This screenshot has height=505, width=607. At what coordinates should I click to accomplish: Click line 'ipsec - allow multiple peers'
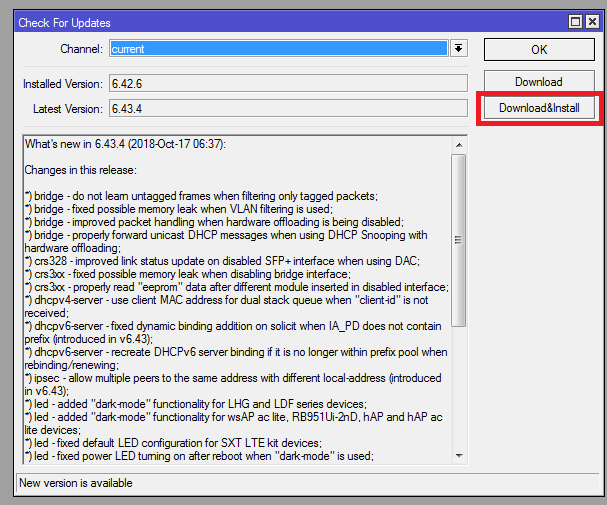(233, 384)
